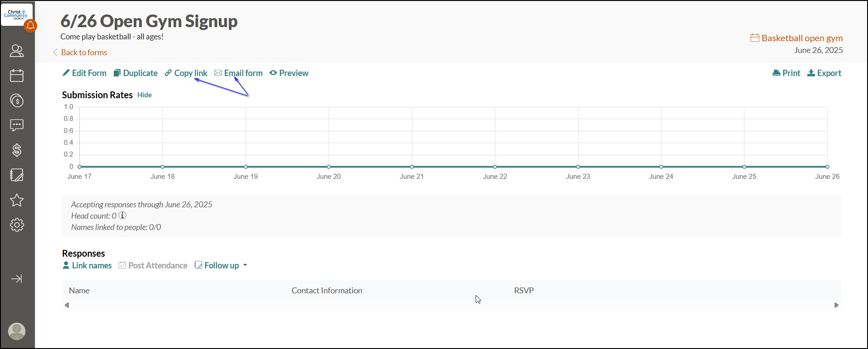The image size is (868, 349).
Task: Open the Settings gear icon in sidebar
Action: pos(17,225)
